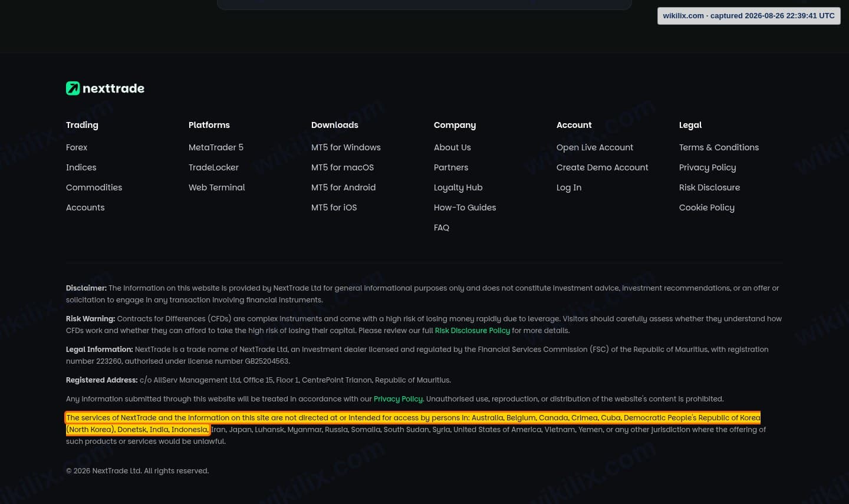Click the Account column heading

pyautogui.click(x=574, y=125)
